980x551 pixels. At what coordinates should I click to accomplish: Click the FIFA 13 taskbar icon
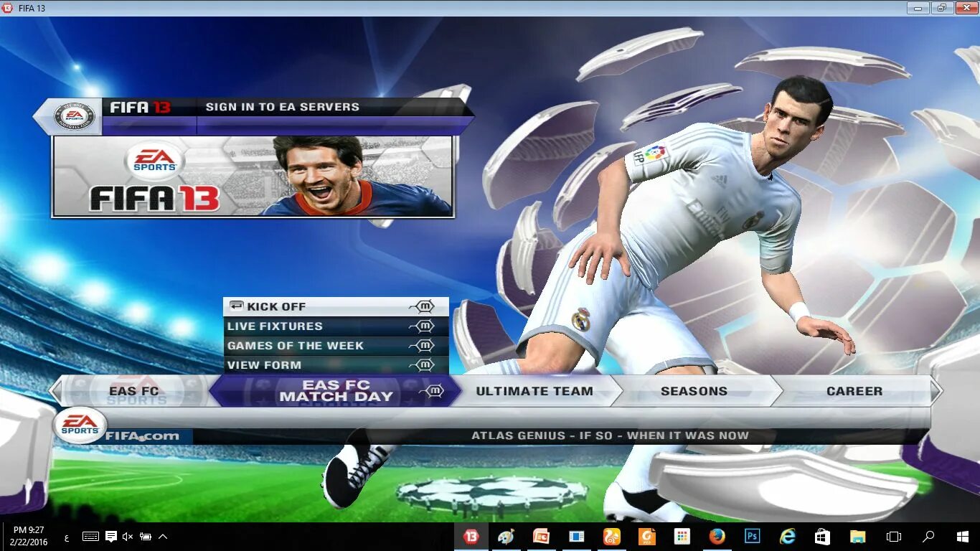pos(471,536)
